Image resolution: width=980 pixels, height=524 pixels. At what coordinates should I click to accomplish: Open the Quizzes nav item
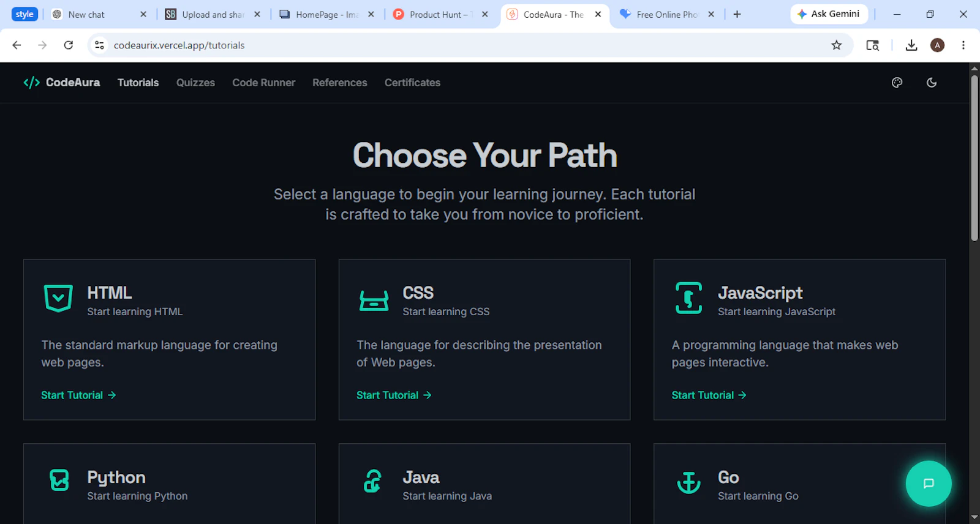tap(195, 83)
